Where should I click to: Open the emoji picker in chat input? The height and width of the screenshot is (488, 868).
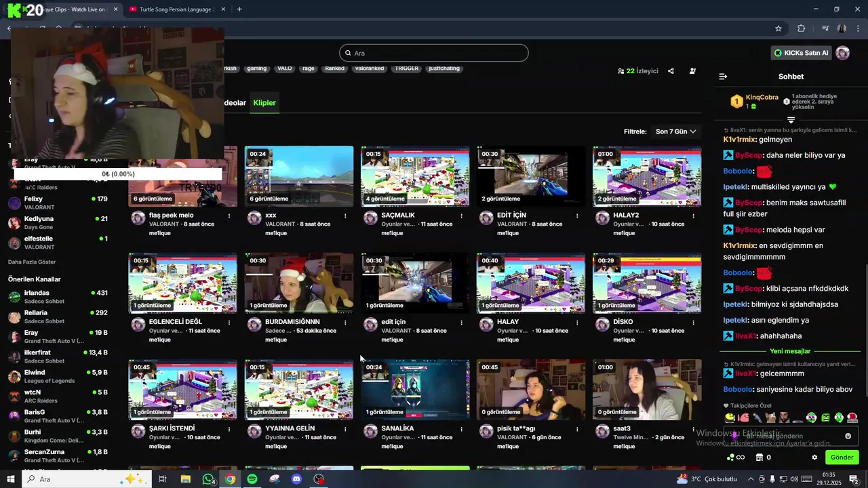pyautogui.click(x=848, y=436)
